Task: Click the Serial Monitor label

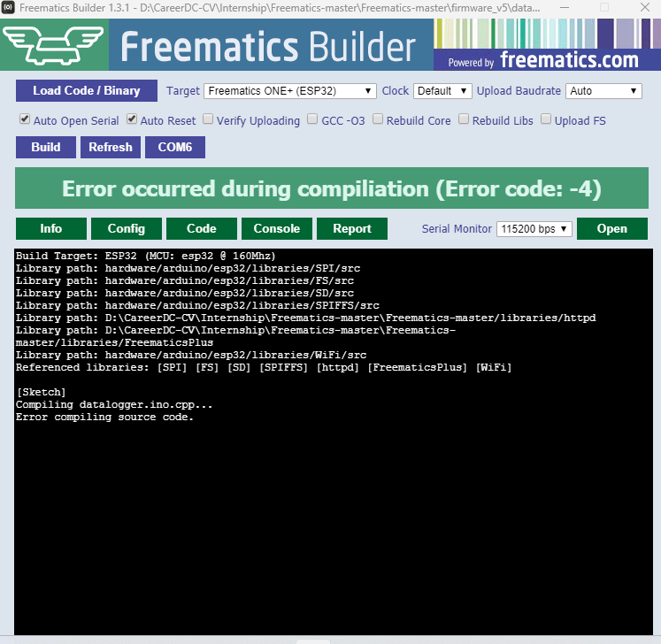Action: [x=457, y=229]
